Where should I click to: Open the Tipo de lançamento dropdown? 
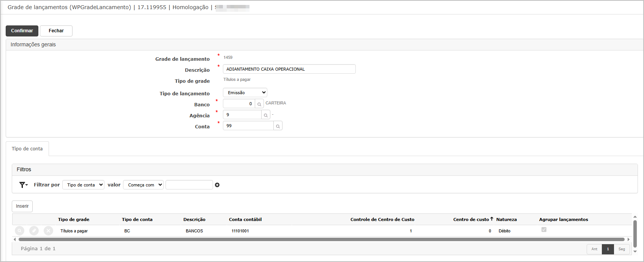pyautogui.click(x=245, y=93)
